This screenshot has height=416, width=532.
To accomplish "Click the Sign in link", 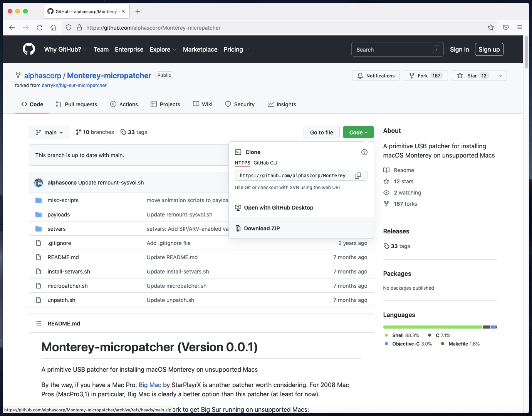I will click(460, 49).
